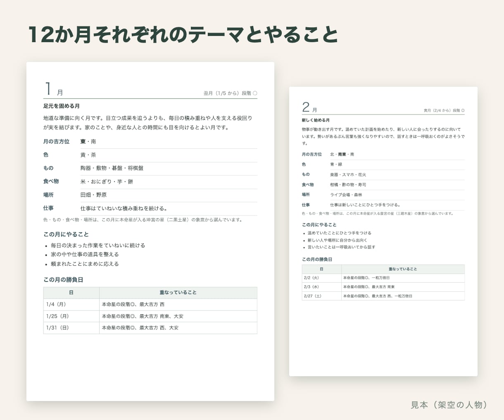Click the '北・南東・南' lucky direction value
This screenshot has height=420, width=504.
coord(342,154)
